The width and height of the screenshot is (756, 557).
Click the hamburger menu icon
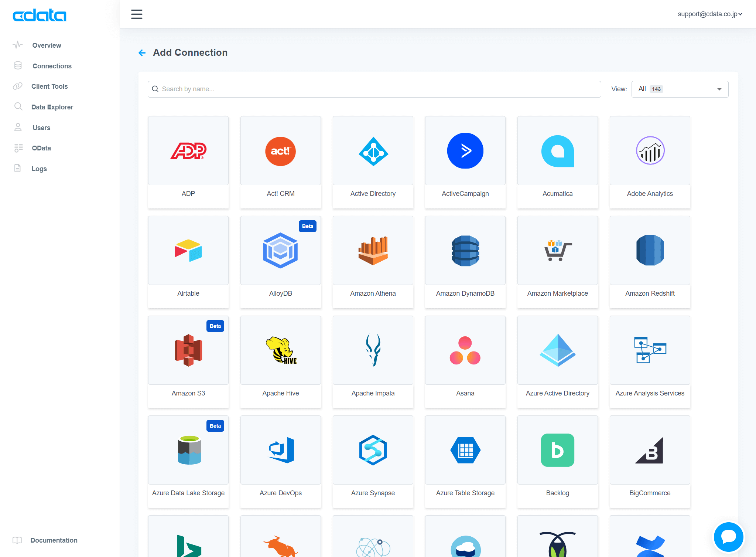click(137, 14)
